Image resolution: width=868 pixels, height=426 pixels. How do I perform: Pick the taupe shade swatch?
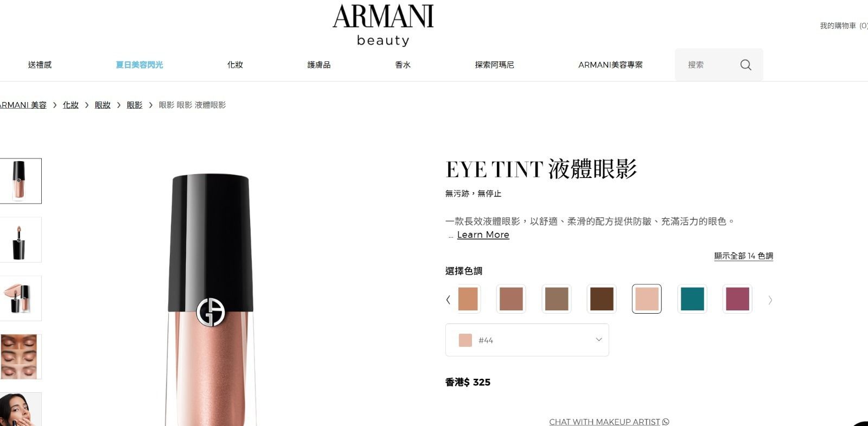tap(557, 299)
